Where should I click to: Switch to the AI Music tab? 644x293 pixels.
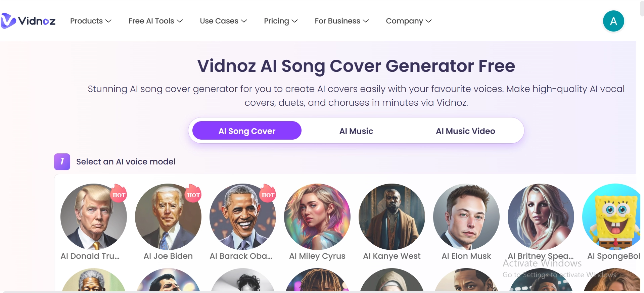356,131
